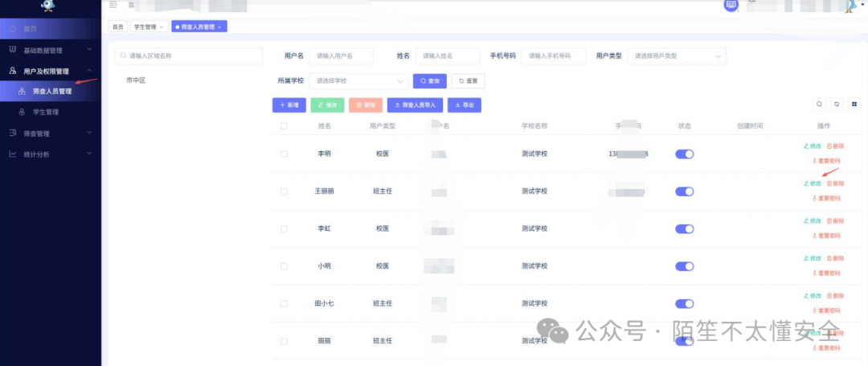Toggle the status switch for 王丽丽

click(684, 191)
